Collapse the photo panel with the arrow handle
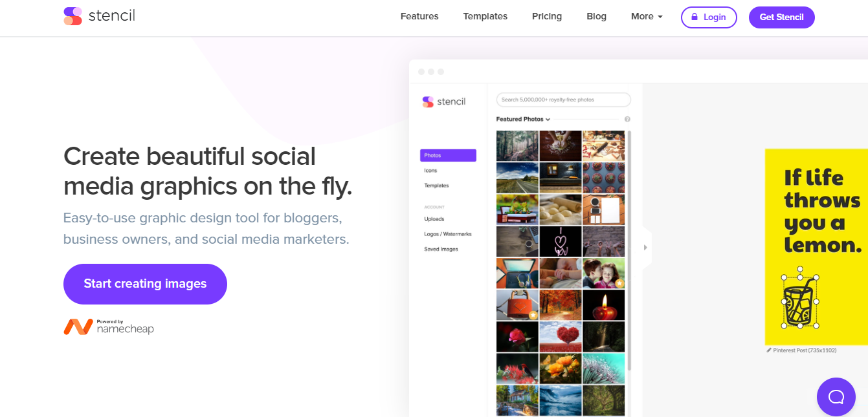This screenshot has width=868, height=417. click(645, 248)
